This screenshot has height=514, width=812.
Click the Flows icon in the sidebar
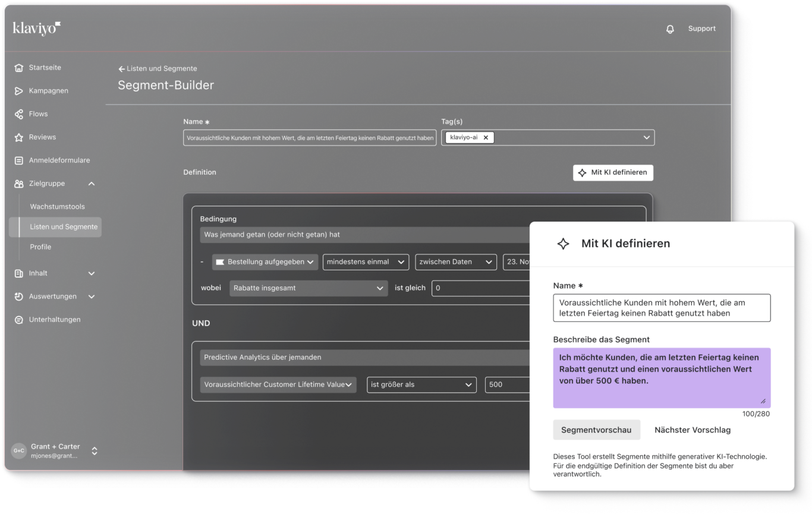point(18,113)
